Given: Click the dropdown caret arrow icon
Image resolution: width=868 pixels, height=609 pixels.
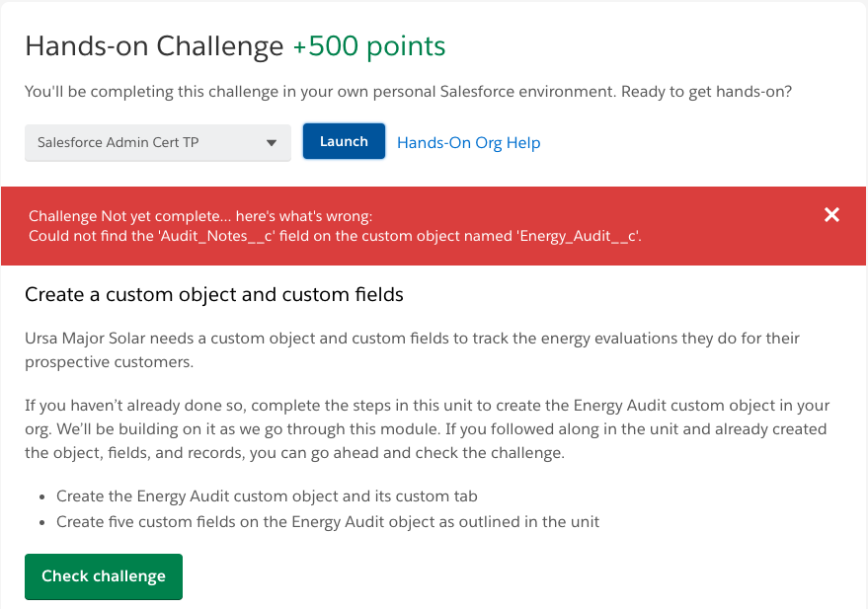Looking at the screenshot, I should point(272,143).
